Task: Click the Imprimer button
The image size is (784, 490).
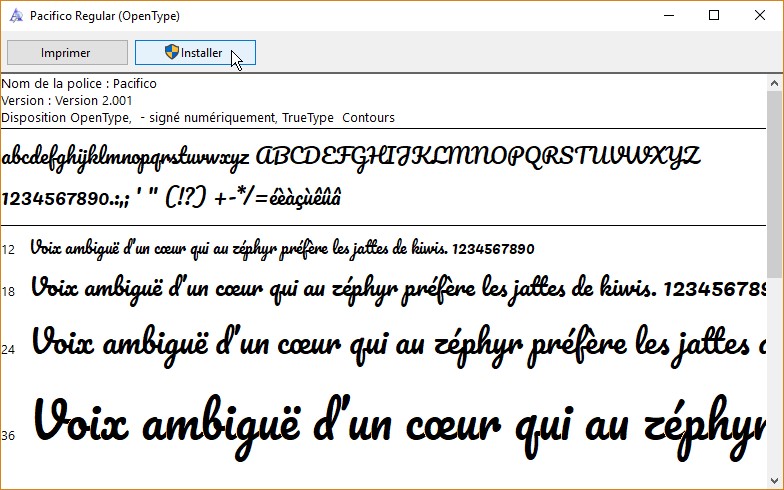Action: click(67, 53)
